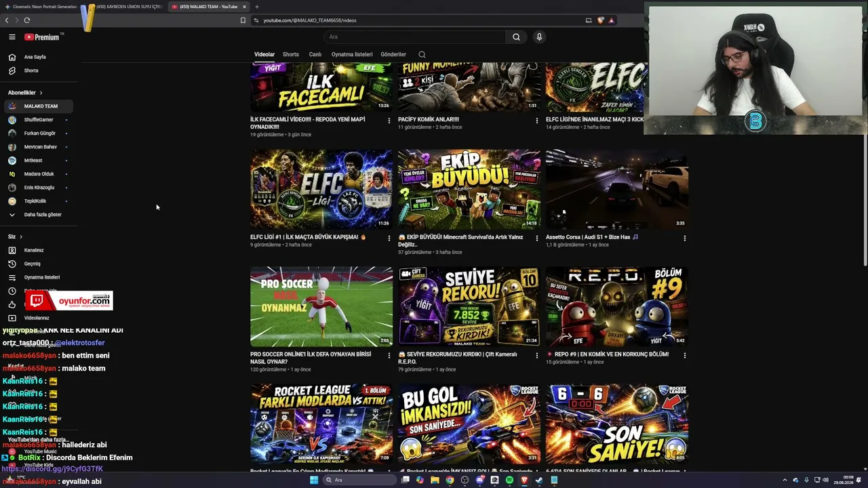Open the Windows Start menu

[314, 480]
